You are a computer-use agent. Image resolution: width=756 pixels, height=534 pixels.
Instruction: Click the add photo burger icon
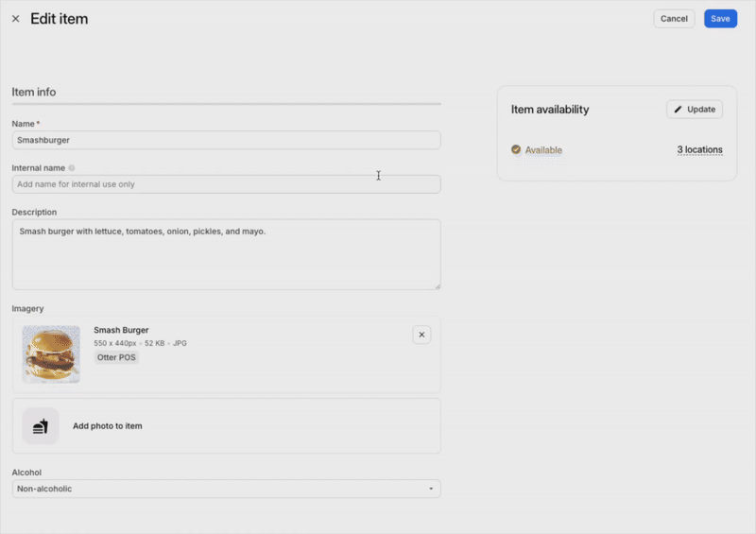coord(41,426)
